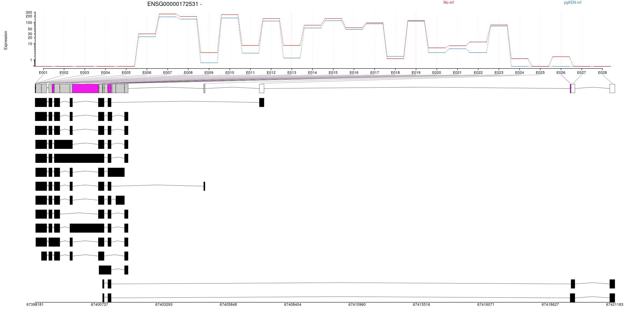Screen dimensions: 644x309
Task: Click exon label E022
Action: point(478,73)
